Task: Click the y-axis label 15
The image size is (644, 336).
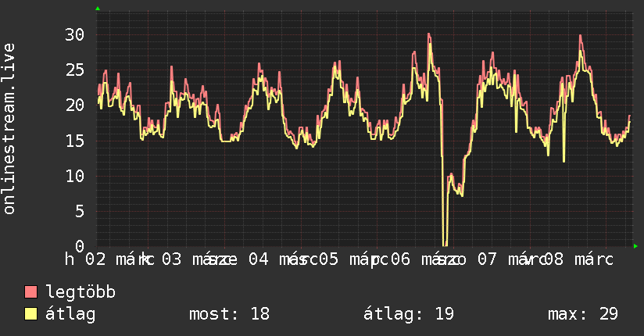Action: (x=75, y=141)
